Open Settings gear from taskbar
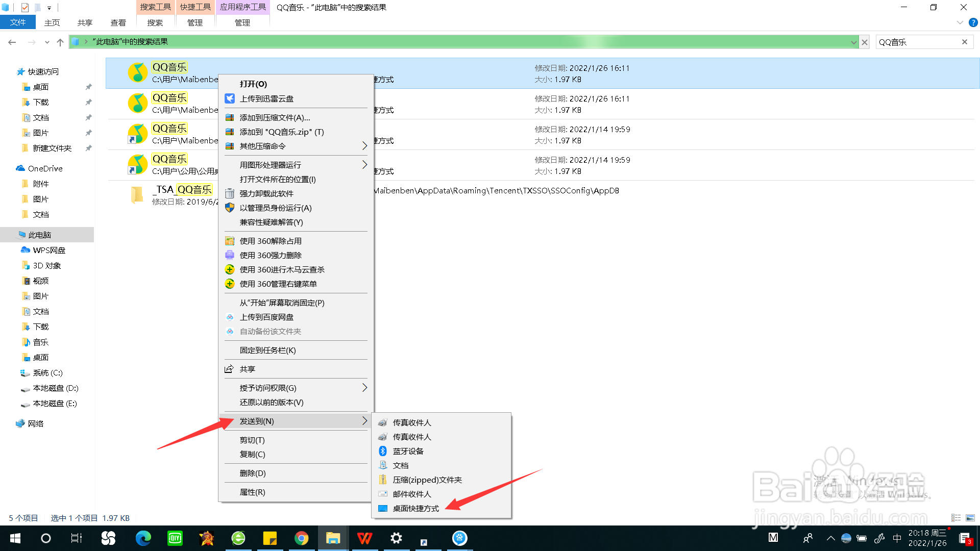 [396, 538]
